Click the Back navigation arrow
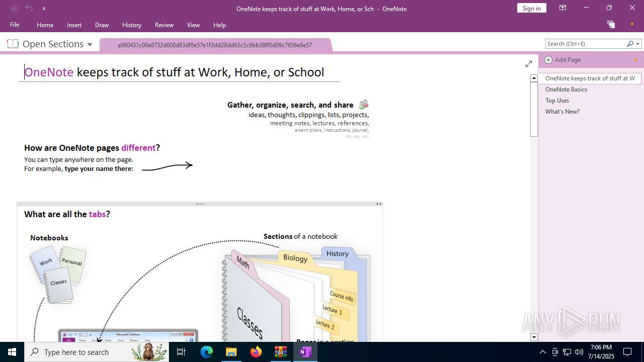Viewport: 644px width, 362px height. pos(15,9)
